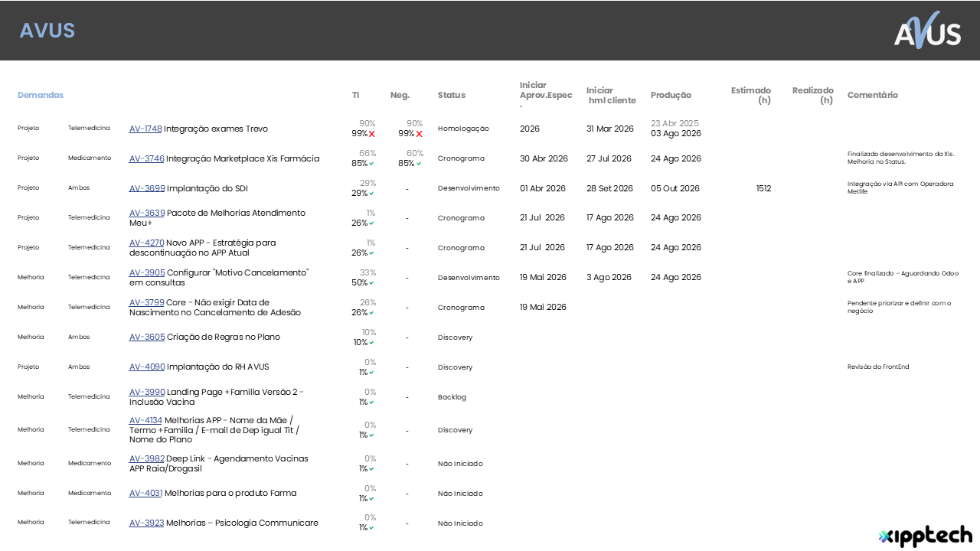Click the 03 Ago 2026 production date
The image size is (980, 551).
coord(676,133)
